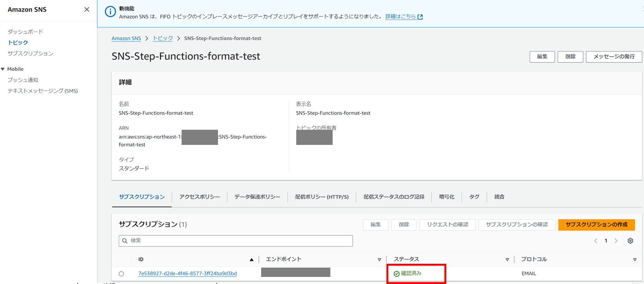
Task: Click メッセージの発行 button
Action: coord(614,57)
